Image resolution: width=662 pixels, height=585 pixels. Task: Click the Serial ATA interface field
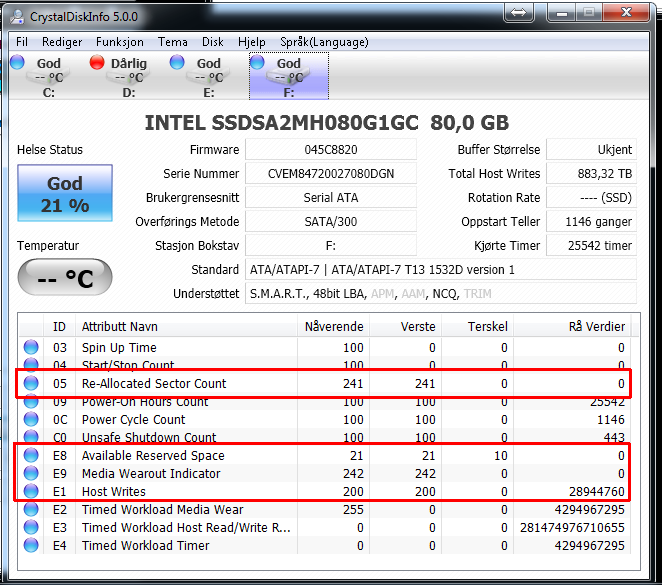331,198
